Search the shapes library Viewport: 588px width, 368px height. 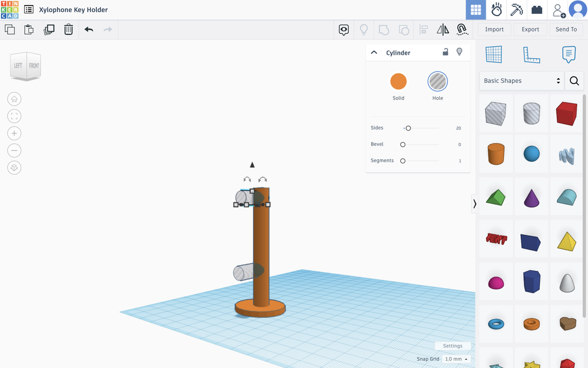tap(574, 80)
